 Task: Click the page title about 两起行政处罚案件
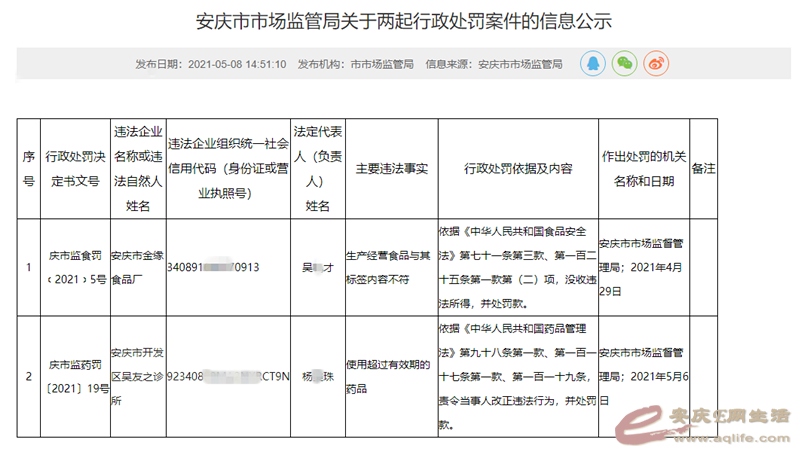coord(404,21)
